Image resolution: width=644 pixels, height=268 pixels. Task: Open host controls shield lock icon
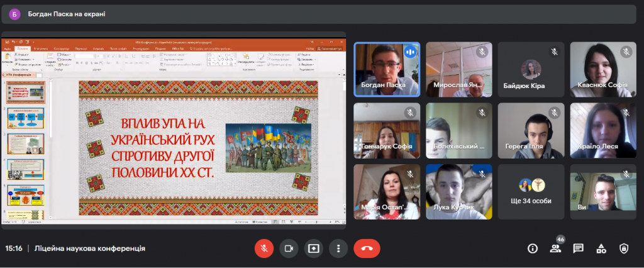(624, 248)
